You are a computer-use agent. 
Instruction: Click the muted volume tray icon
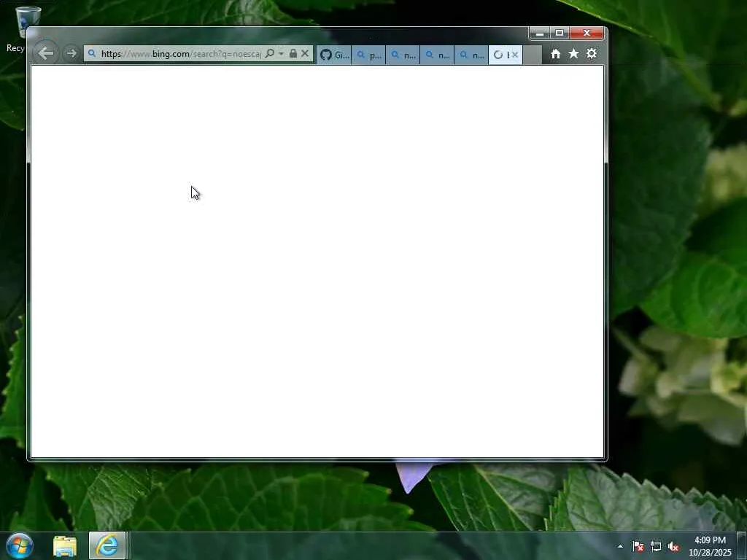pyautogui.click(x=673, y=547)
